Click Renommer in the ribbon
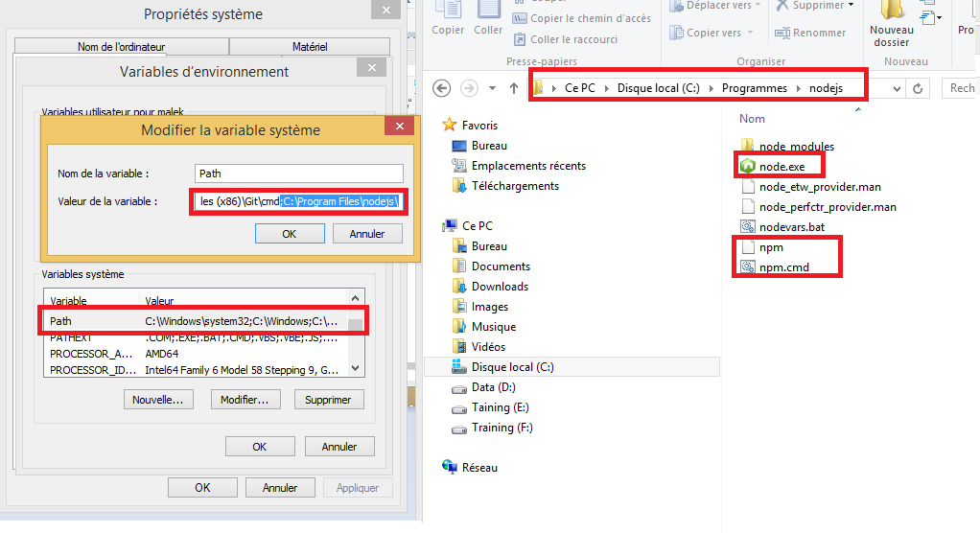Viewport: 980px width, 533px height. (x=810, y=33)
